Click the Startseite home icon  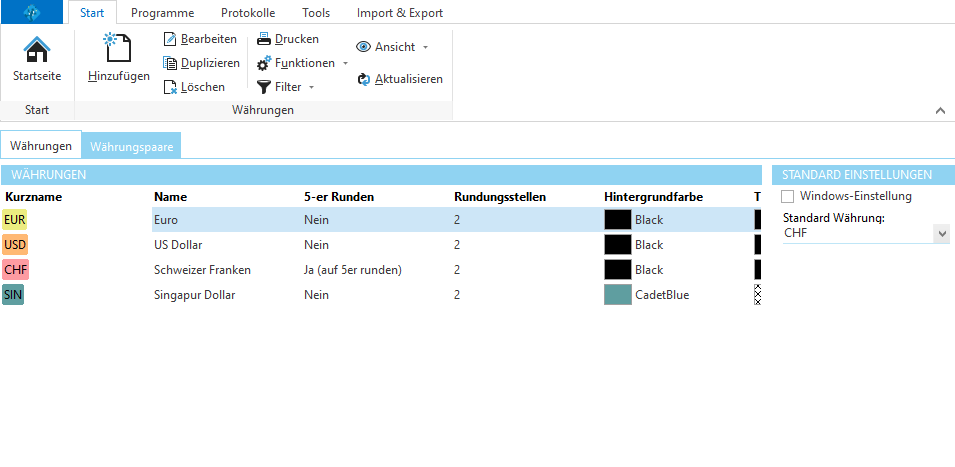(36, 50)
